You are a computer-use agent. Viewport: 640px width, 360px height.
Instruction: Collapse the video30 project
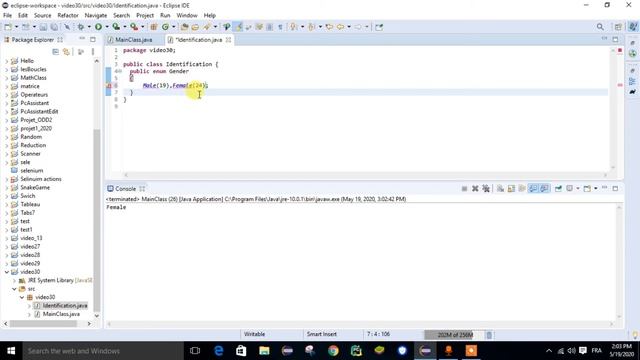[x=7, y=272]
